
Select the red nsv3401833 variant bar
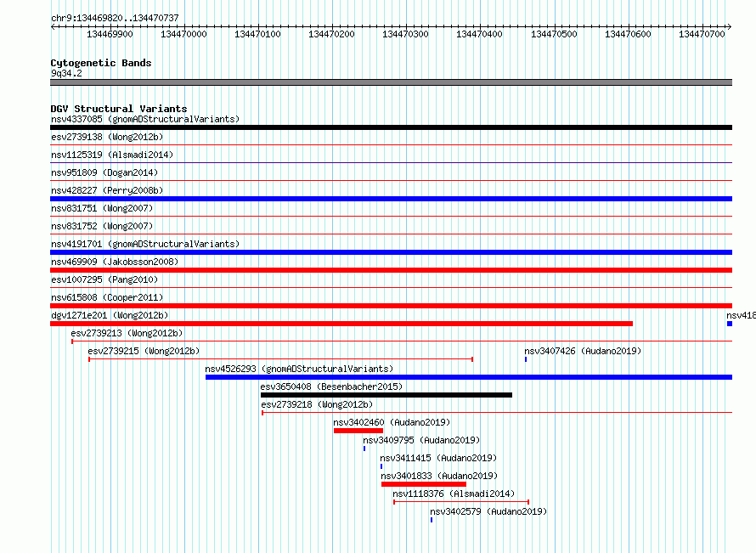pyautogui.click(x=424, y=484)
